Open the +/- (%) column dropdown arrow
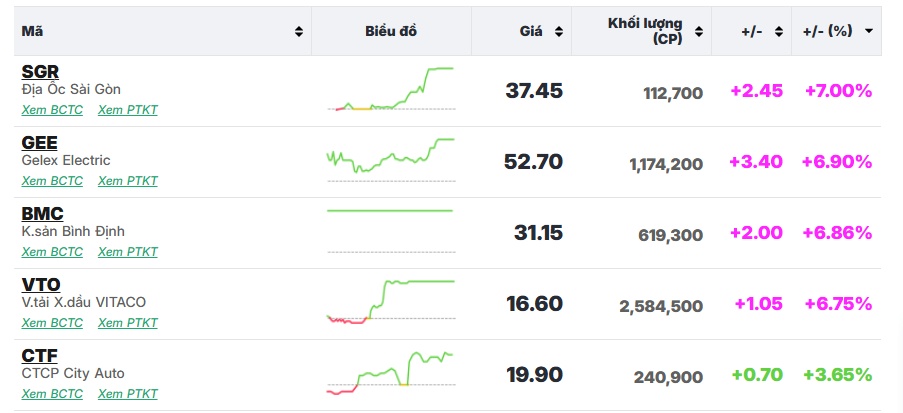Image resolution: width=903 pixels, height=413 pixels. (x=868, y=32)
